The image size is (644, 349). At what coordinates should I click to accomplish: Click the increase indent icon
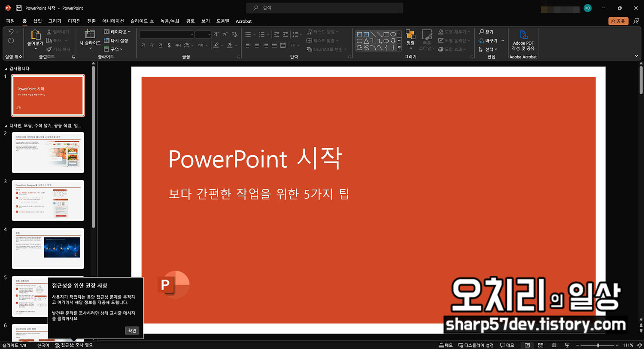pos(286,34)
